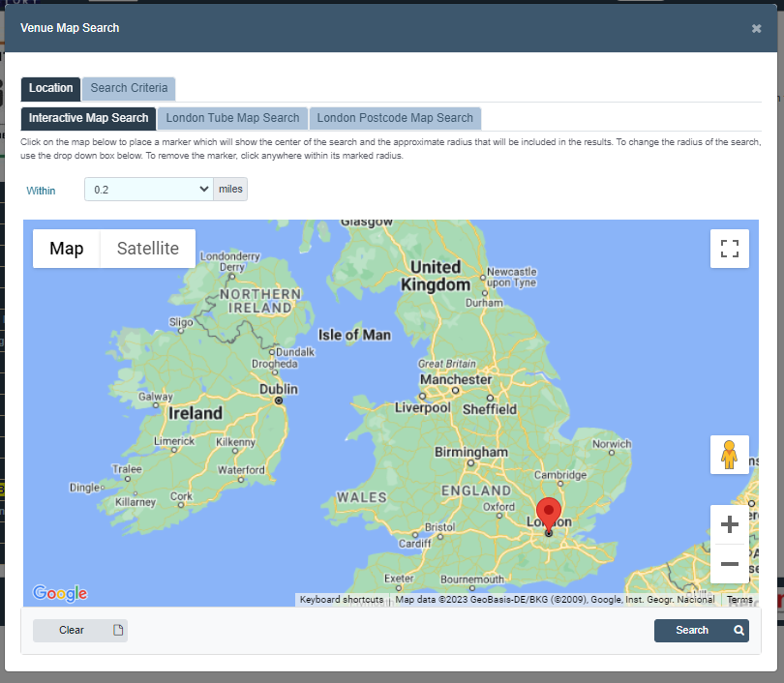Click Londonderry Derry label on map
Image resolution: width=784 pixels, height=683 pixels.
point(230,261)
